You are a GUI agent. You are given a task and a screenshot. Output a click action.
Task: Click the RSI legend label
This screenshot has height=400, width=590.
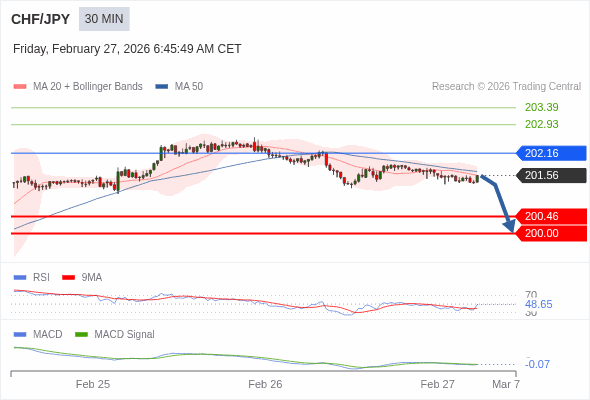tap(41, 277)
